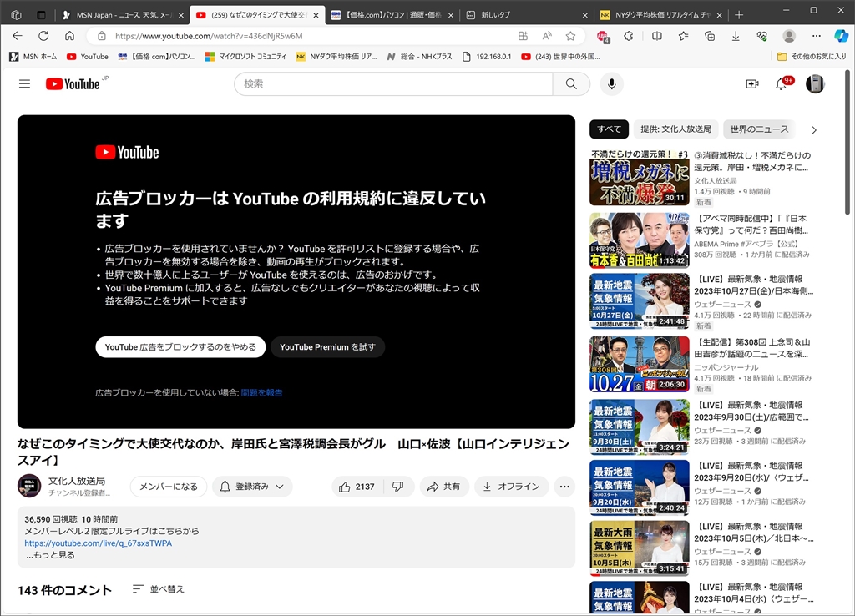Open the youtube.com/live link in description
The image size is (855, 616).
99,543
